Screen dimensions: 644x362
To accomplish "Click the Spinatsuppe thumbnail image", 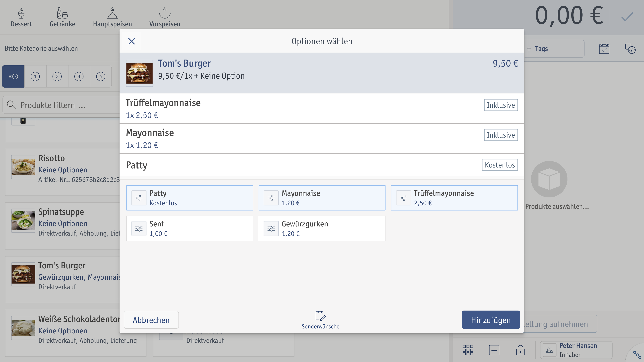I will coord(23,221).
